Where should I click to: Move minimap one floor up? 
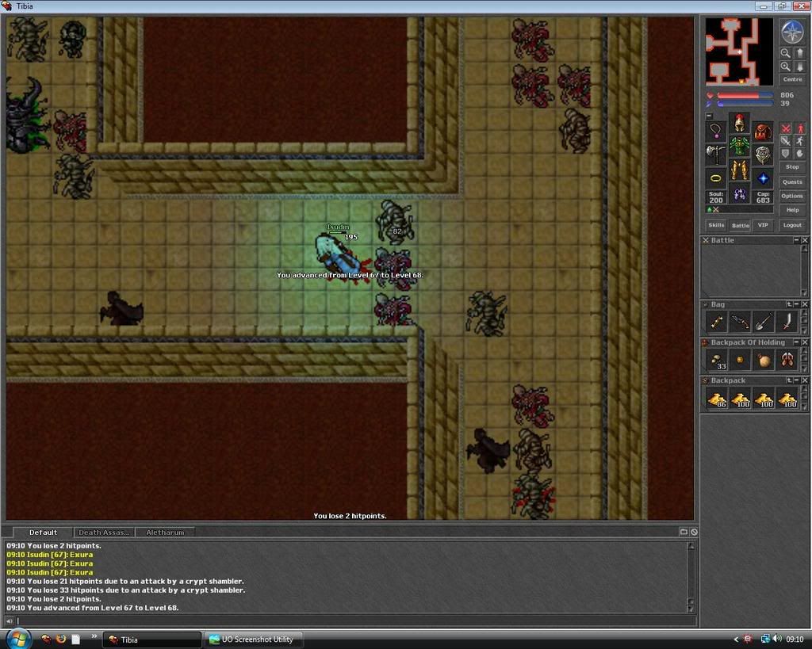(x=799, y=53)
